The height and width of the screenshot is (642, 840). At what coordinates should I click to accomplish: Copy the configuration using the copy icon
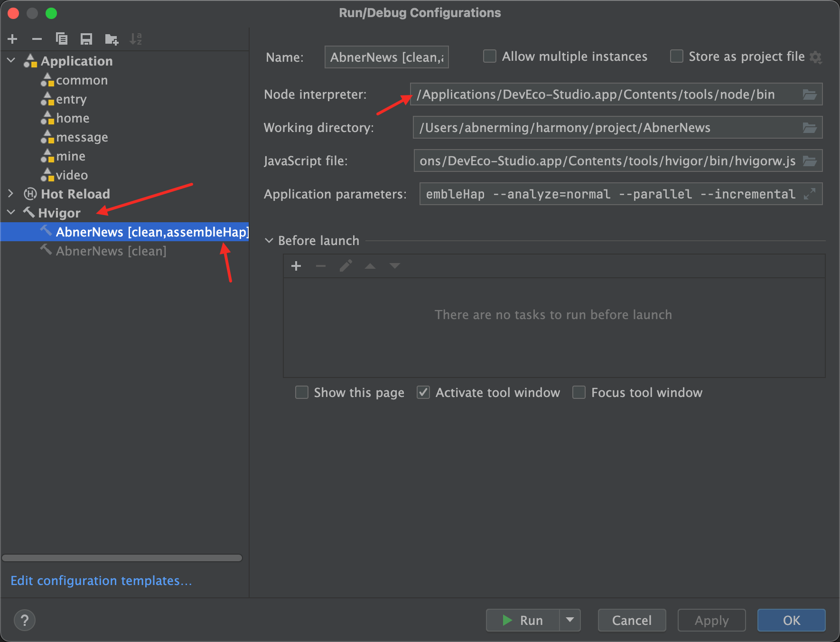[x=62, y=39]
